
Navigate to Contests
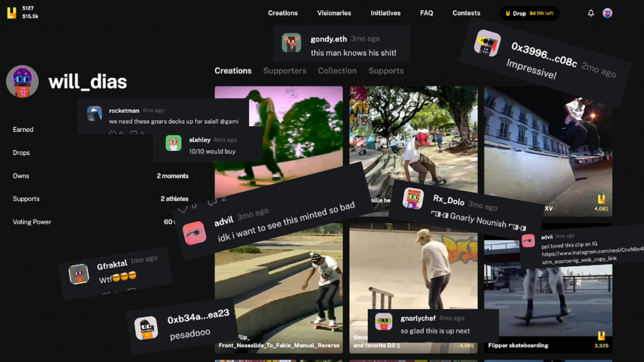click(x=466, y=13)
